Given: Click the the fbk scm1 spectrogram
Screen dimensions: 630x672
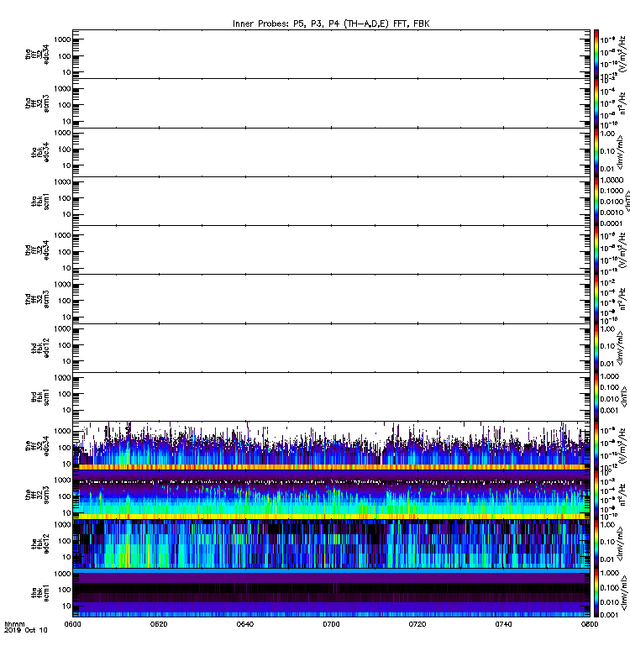Looking at the screenshot, I should tap(331, 593).
